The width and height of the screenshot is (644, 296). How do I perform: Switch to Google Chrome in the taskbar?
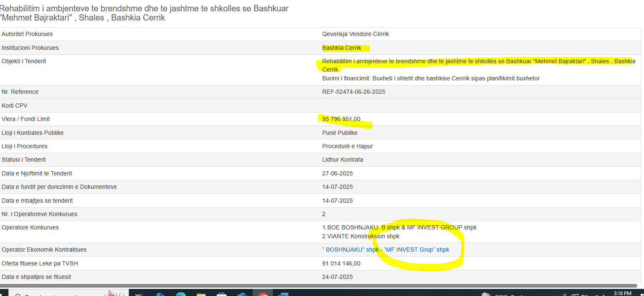pos(263,294)
